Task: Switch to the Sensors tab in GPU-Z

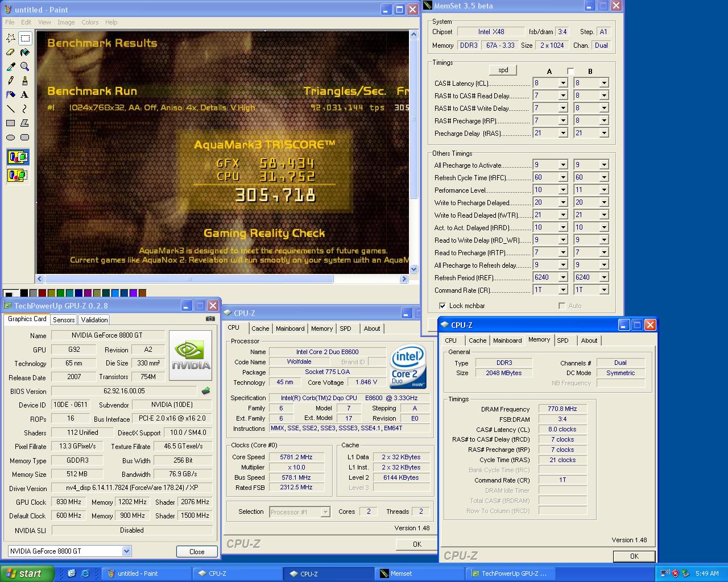Action: 64,320
